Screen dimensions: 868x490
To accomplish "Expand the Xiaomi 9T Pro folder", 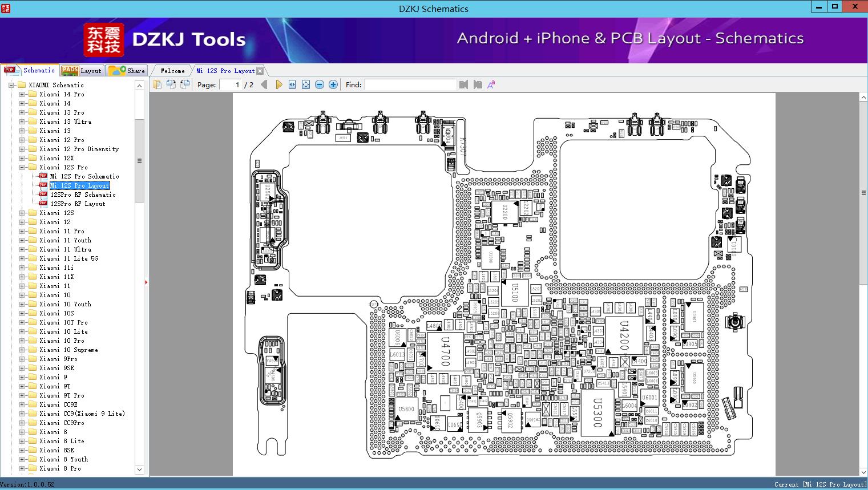I will point(22,395).
